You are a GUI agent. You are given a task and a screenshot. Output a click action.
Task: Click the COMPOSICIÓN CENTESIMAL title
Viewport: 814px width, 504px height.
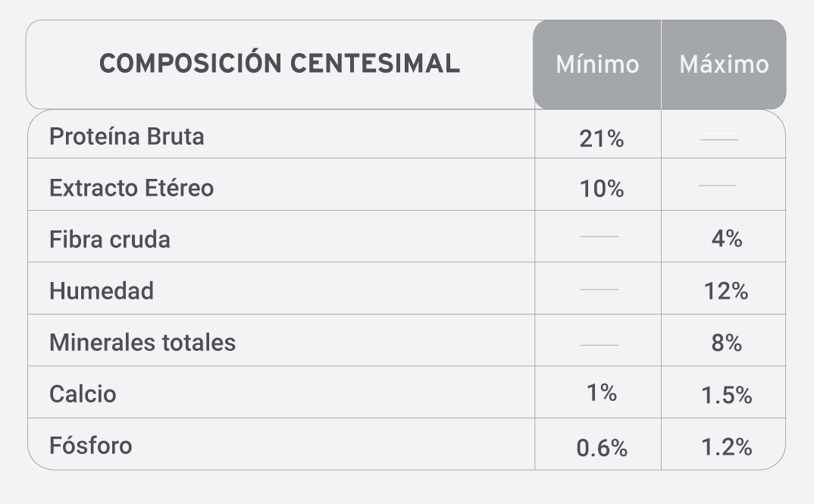pos(280,64)
